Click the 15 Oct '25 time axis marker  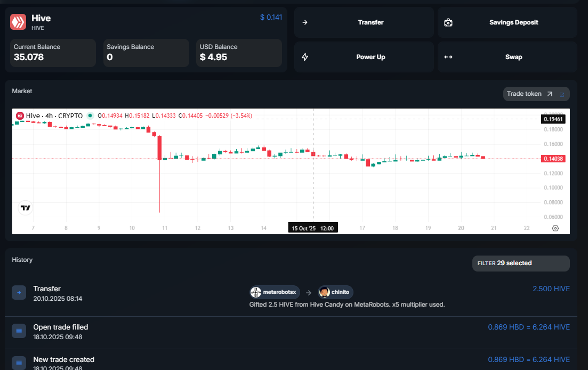click(x=312, y=228)
